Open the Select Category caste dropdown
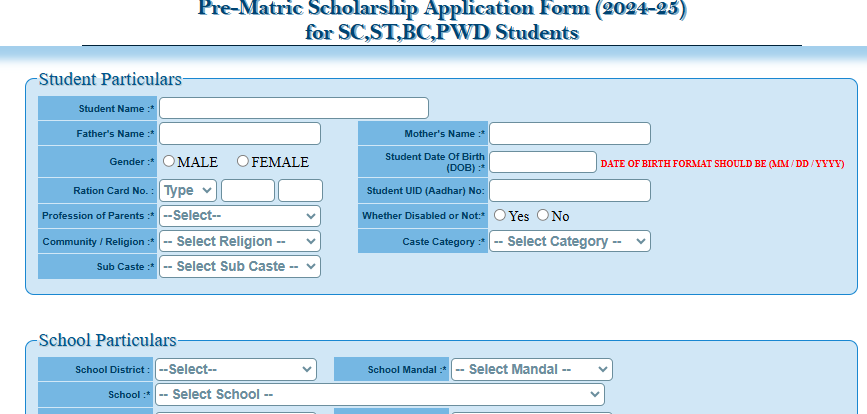Screen dimensions: 867x414 tap(570, 241)
